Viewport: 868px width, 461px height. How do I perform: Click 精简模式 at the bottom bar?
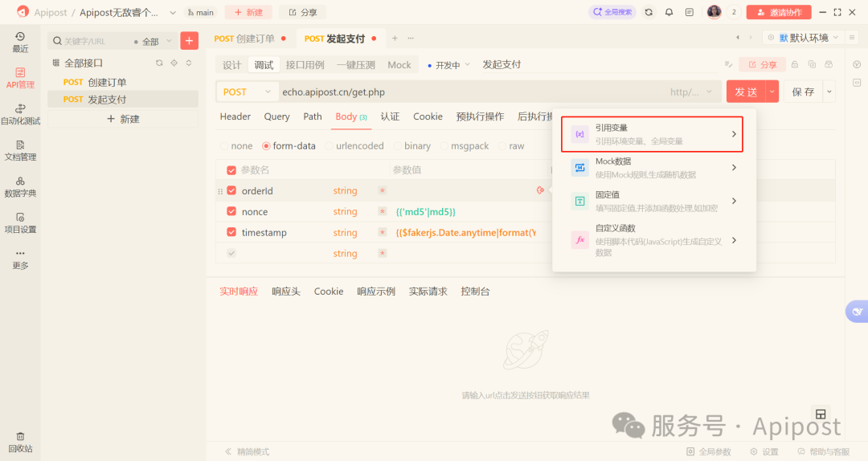pos(248,451)
